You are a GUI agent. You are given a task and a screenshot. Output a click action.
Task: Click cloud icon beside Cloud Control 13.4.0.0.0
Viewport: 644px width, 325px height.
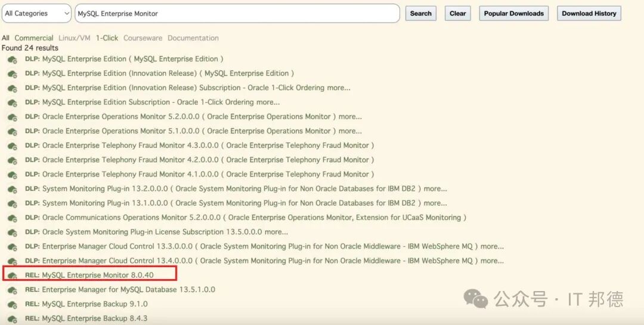pyautogui.click(x=13, y=261)
